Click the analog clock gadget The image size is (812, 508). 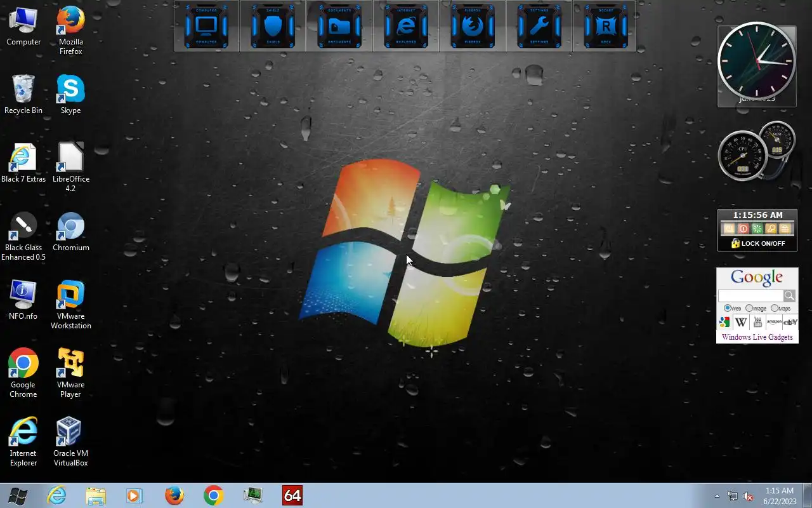coord(757,62)
